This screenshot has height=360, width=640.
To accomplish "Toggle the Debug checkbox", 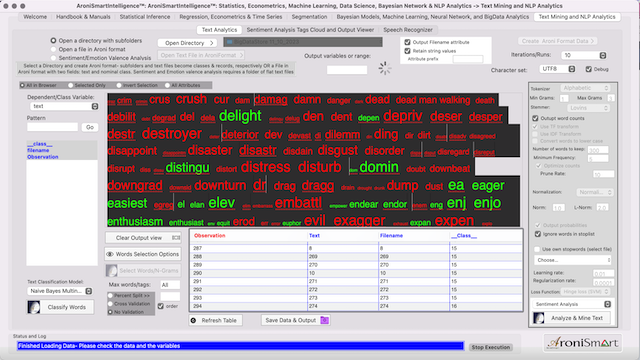I will coord(589,69).
